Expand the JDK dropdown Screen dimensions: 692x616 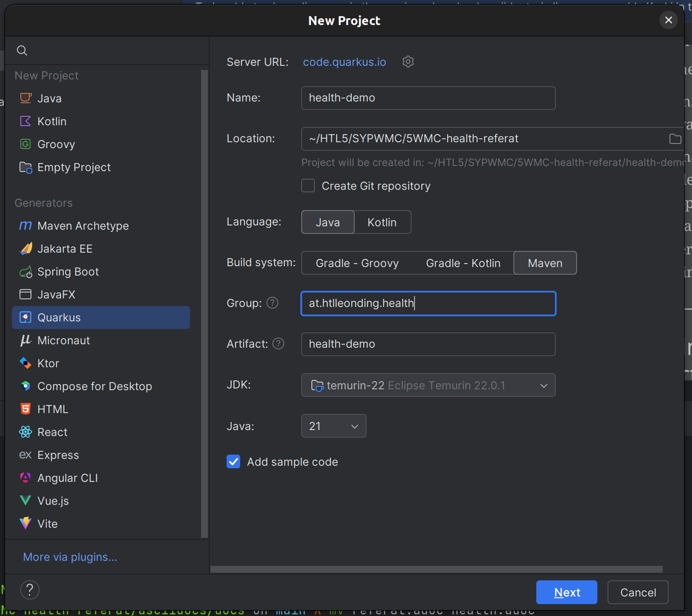pyautogui.click(x=544, y=385)
